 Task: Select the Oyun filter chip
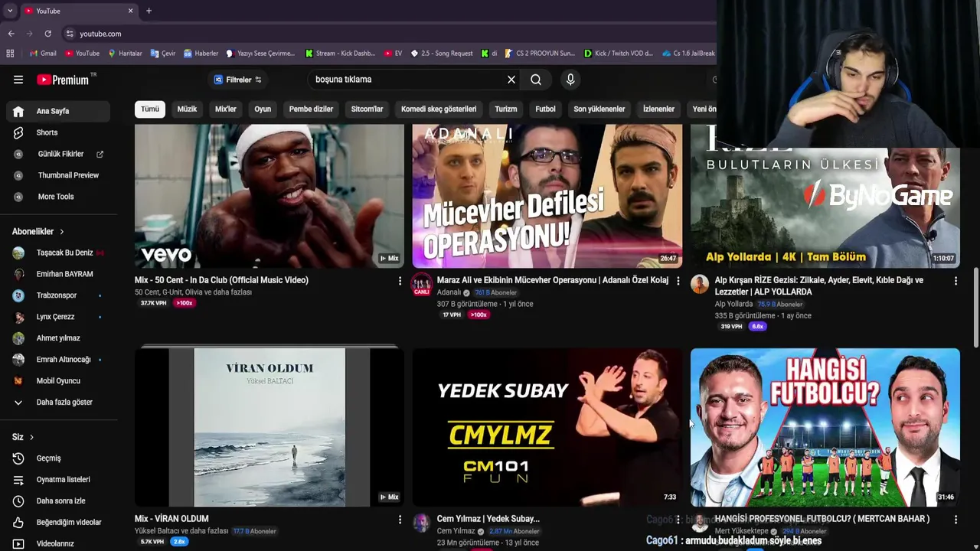(x=263, y=109)
